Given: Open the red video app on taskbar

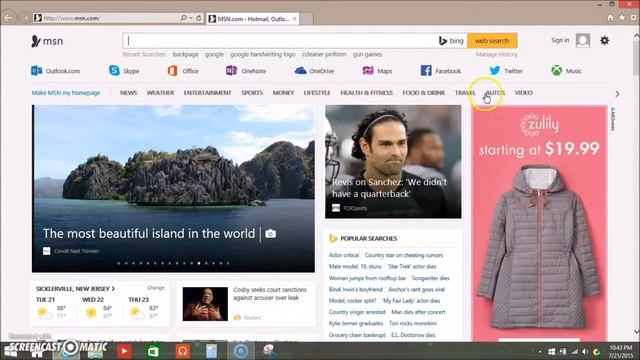Looking at the screenshot, I should tap(124, 351).
